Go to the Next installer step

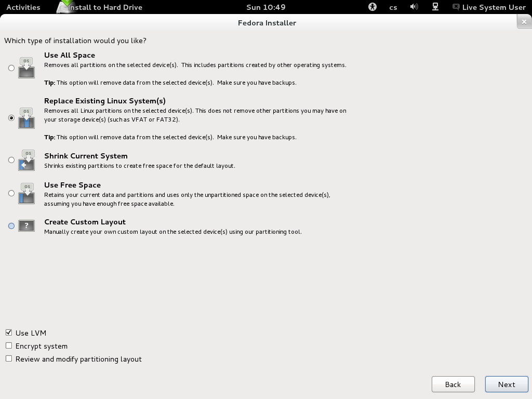tap(507, 384)
